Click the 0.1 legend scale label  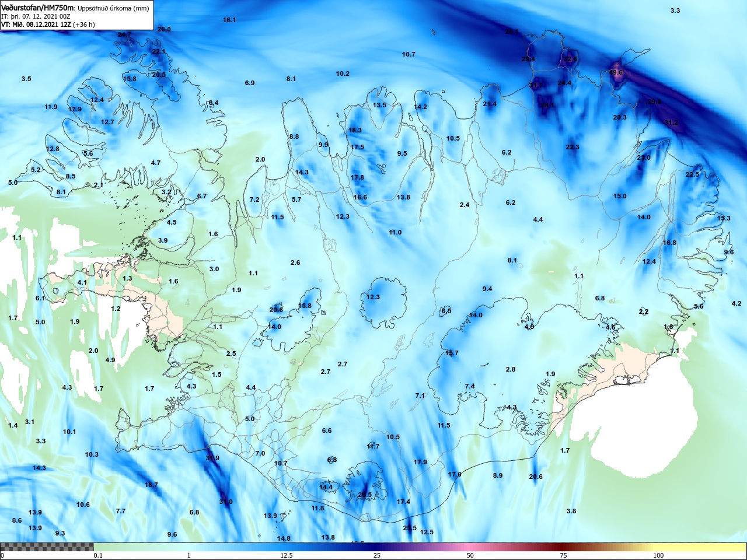98,555
